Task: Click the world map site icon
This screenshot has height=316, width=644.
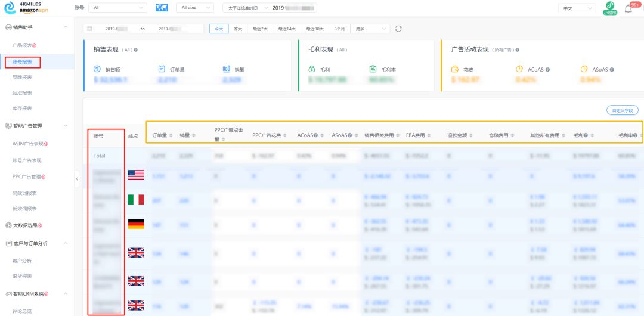Action: [x=161, y=8]
